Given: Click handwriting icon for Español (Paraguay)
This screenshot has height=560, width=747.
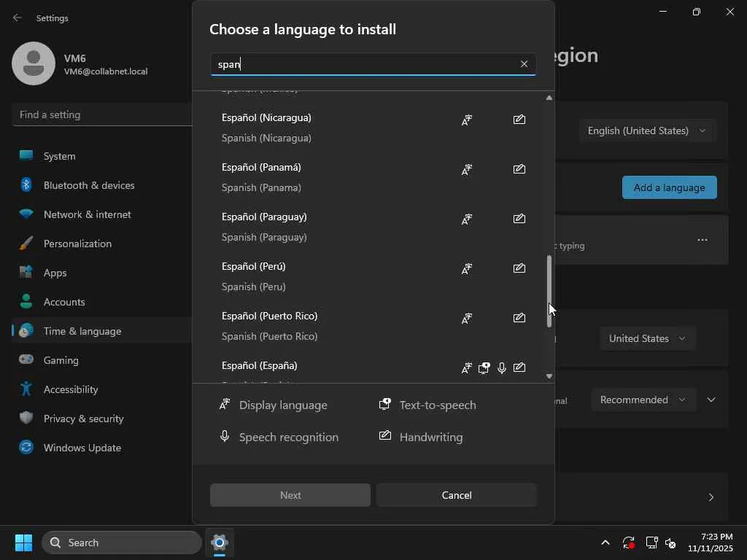Looking at the screenshot, I should (519, 219).
